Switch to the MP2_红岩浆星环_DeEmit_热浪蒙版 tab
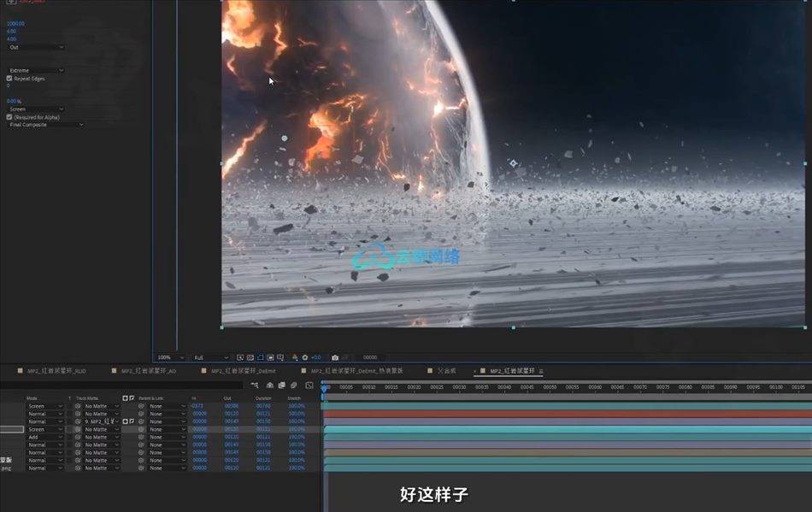The image size is (812, 512). [356, 371]
